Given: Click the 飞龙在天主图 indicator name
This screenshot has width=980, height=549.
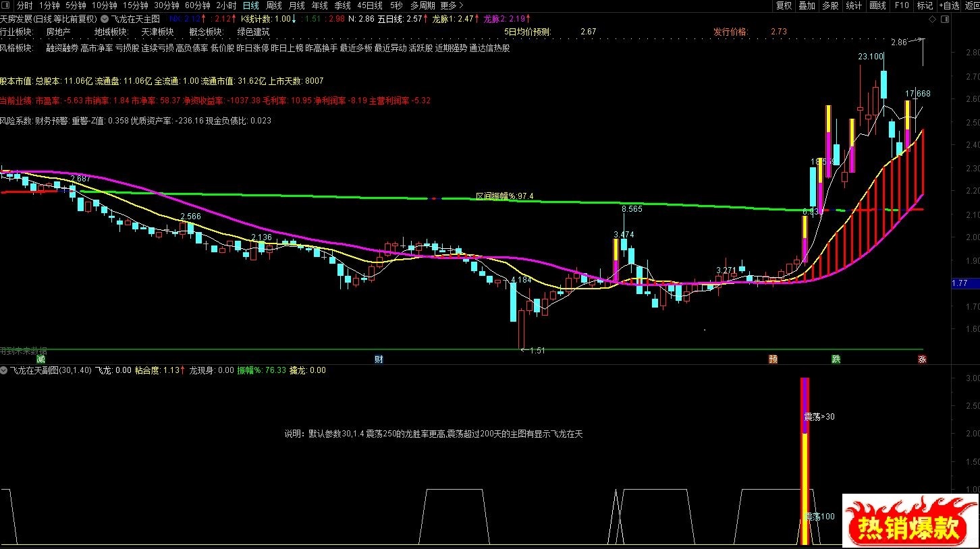Looking at the screenshot, I should [x=135, y=19].
